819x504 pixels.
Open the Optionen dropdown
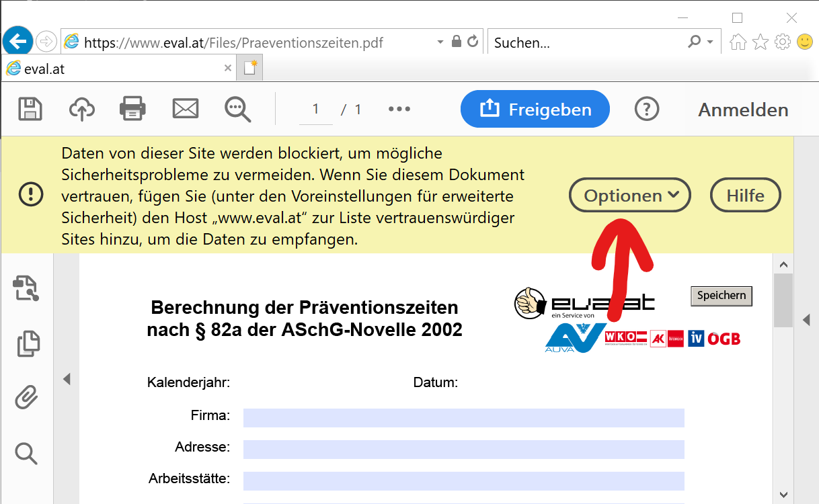click(x=630, y=196)
